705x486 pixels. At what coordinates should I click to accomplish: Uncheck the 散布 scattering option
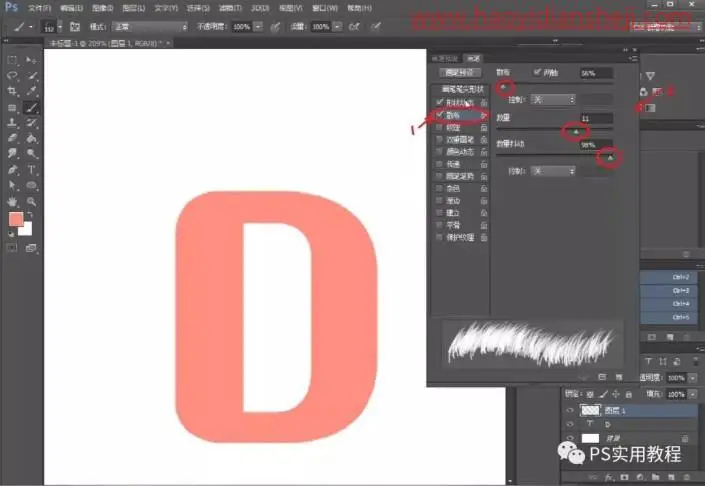tap(439, 115)
